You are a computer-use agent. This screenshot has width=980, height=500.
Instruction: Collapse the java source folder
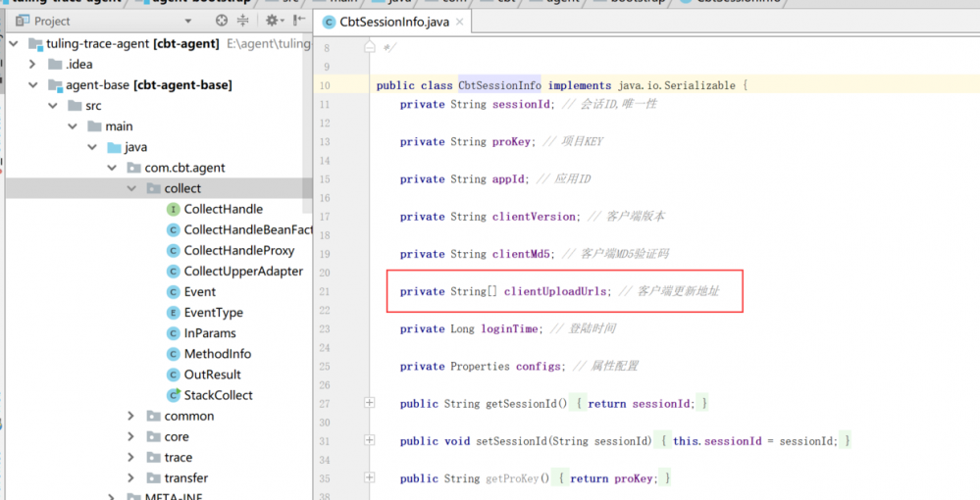click(92, 147)
